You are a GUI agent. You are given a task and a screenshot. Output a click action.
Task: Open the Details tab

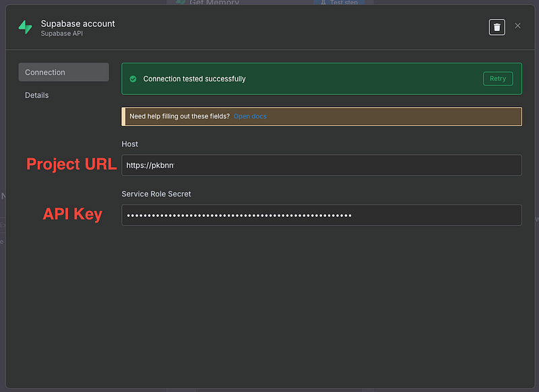point(37,95)
